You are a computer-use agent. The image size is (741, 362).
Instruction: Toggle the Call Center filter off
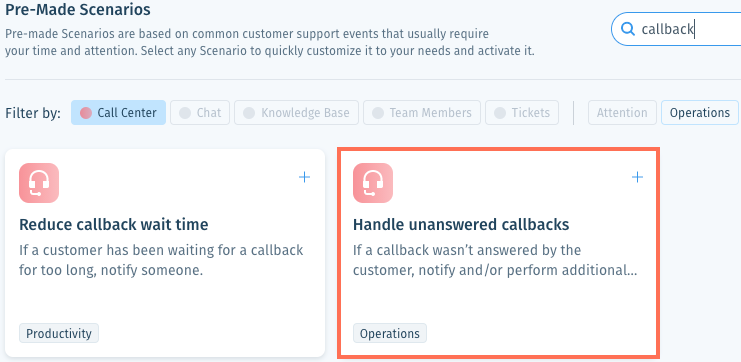click(119, 112)
